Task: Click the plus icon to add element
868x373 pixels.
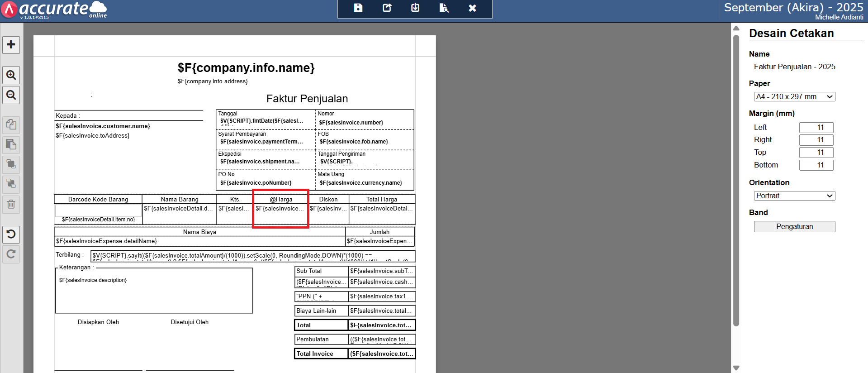Action: 11,45
